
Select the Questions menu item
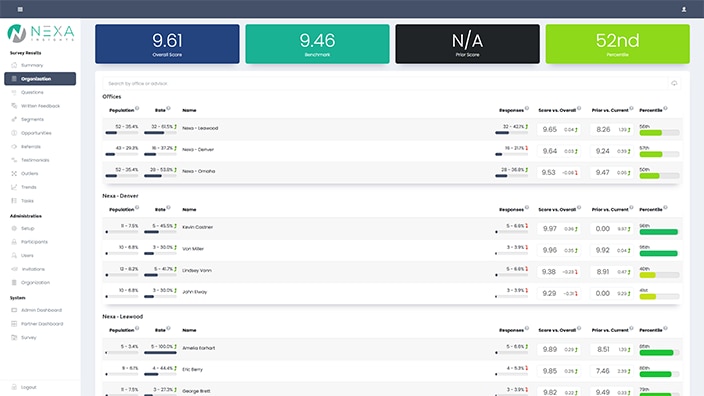tap(32, 92)
